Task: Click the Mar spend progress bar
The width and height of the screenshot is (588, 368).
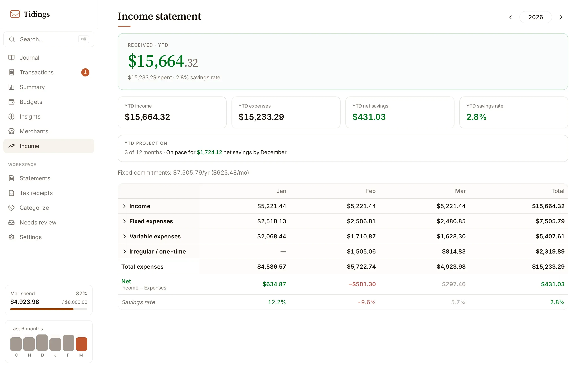Action: click(49, 309)
